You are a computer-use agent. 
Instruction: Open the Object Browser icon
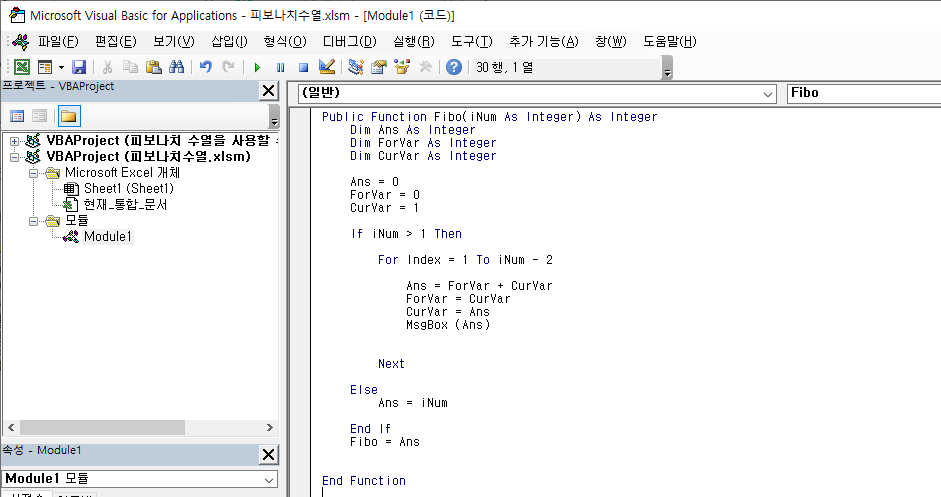tap(402, 67)
